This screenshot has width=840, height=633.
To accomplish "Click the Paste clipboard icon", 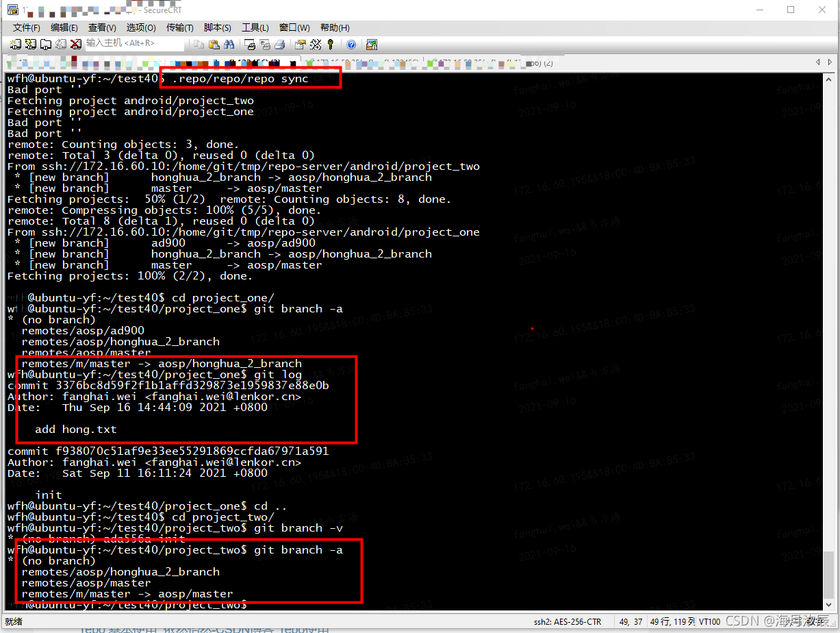I will (x=214, y=45).
